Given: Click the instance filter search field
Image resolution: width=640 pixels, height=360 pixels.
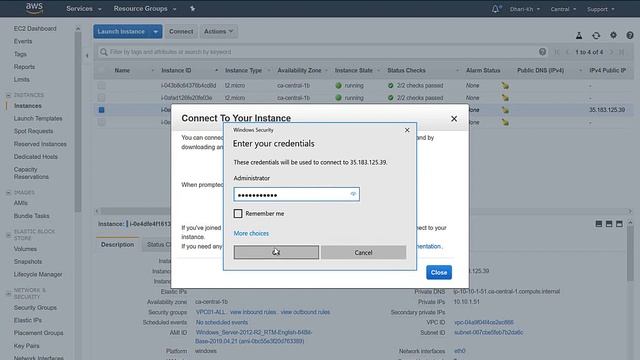Looking at the screenshot, I should [x=322, y=52].
